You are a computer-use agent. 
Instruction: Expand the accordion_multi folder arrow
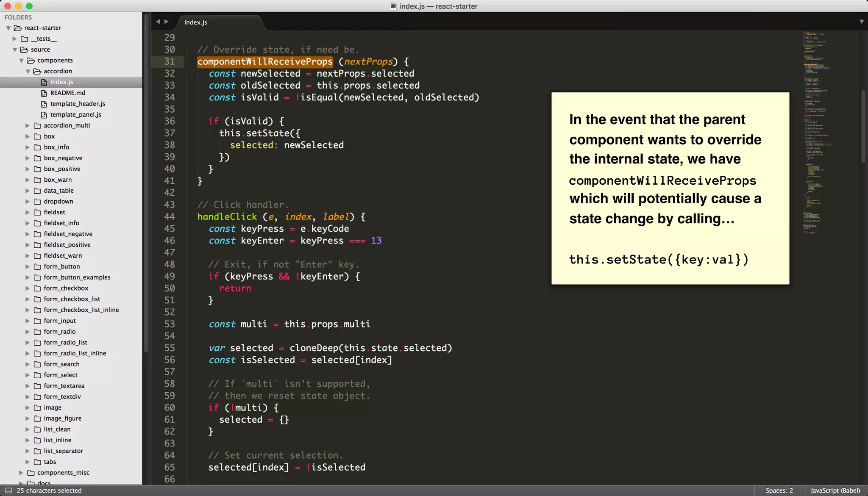pos(28,126)
